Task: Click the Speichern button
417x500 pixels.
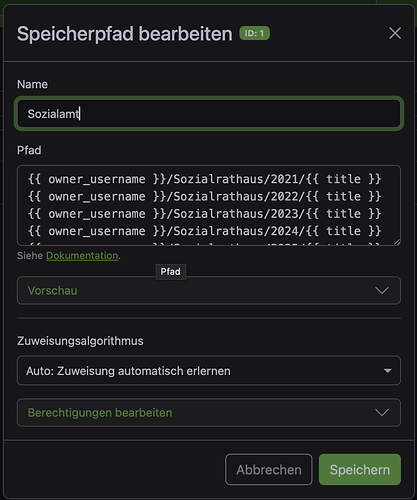Action: tap(360, 470)
